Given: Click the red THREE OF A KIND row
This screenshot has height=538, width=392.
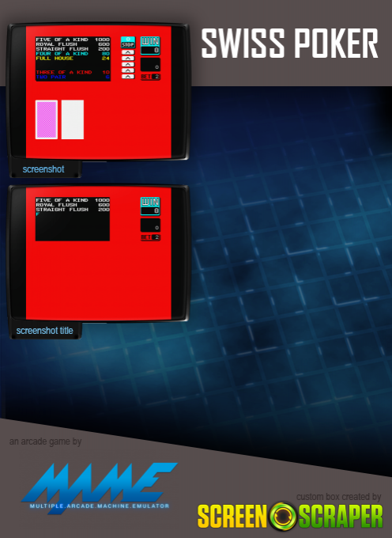Looking at the screenshot, I should coord(73,72).
